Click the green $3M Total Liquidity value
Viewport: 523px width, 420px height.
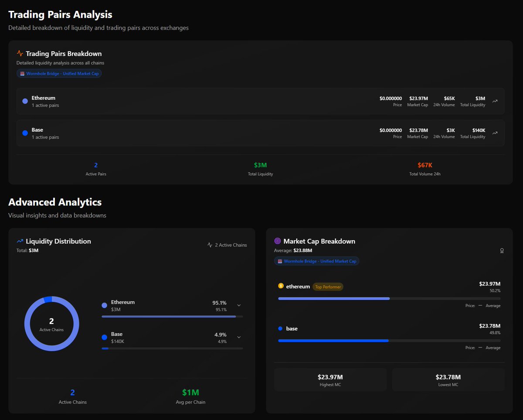coord(260,165)
